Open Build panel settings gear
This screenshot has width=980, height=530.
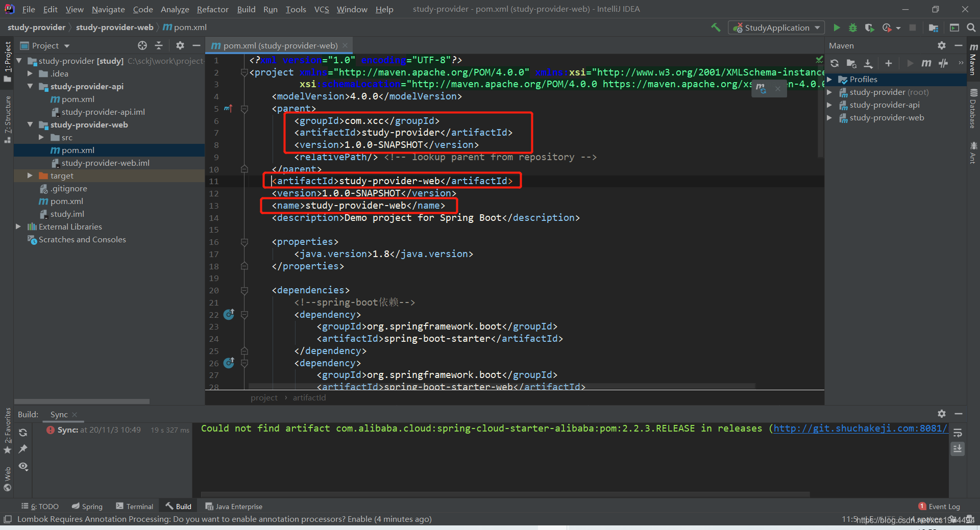pos(942,414)
